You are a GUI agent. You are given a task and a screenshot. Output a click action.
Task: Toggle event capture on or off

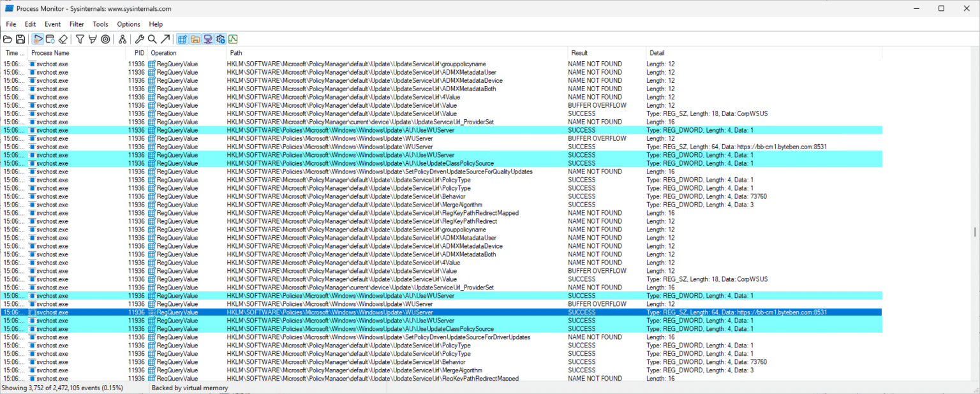tap(38, 39)
